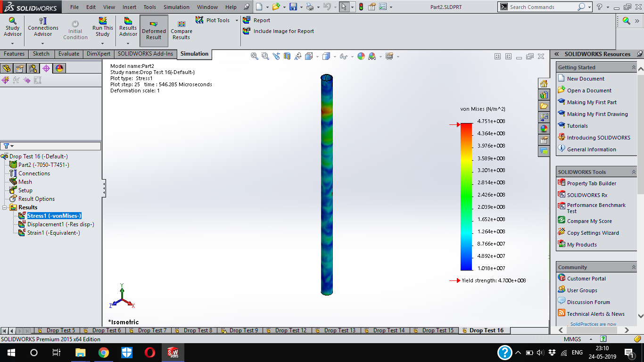Click in the Search Commands field

pyautogui.click(x=542, y=7)
